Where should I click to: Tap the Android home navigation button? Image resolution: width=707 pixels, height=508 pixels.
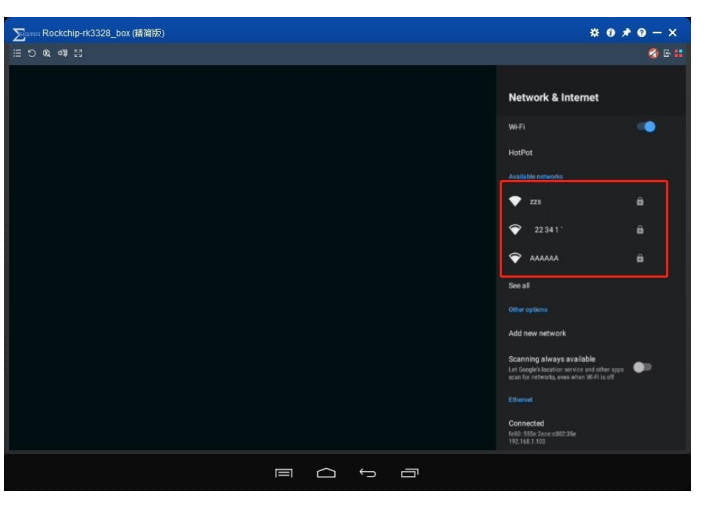326,473
